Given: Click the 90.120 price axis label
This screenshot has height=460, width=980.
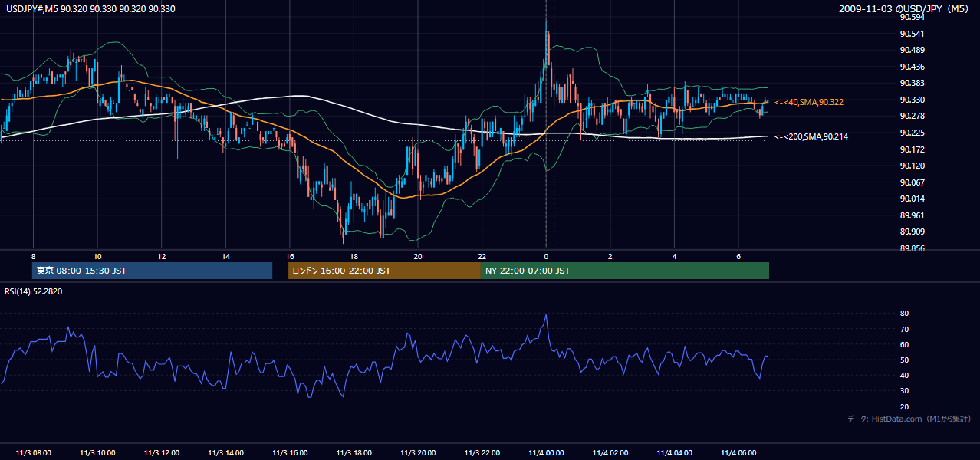Looking at the screenshot, I should click(912, 166).
